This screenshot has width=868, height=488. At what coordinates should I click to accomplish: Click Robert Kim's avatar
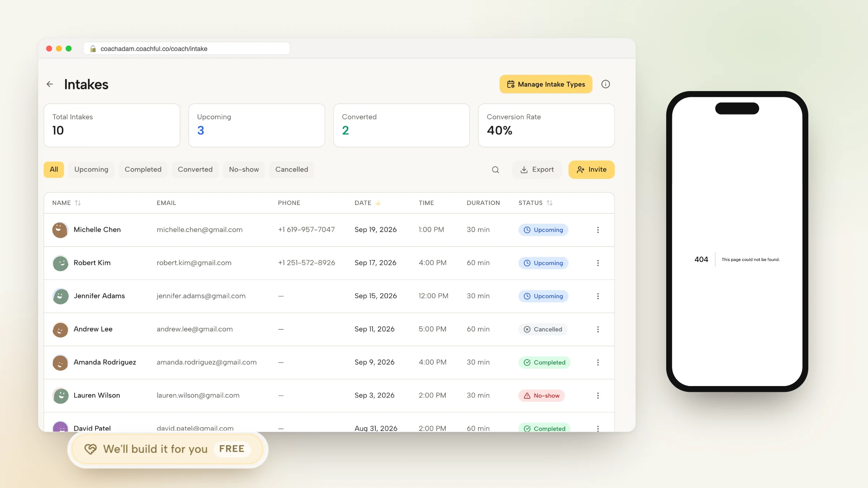pyautogui.click(x=60, y=263)
